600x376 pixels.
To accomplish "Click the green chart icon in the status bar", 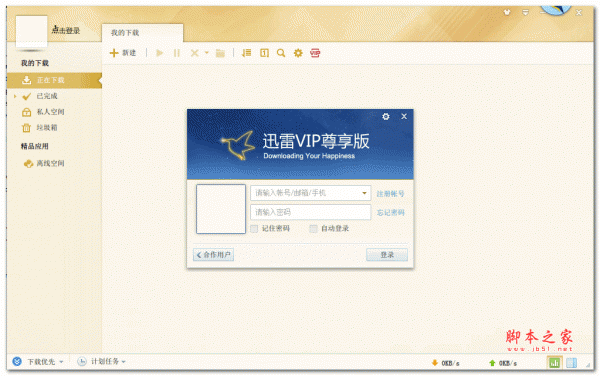I will [554, 363].
